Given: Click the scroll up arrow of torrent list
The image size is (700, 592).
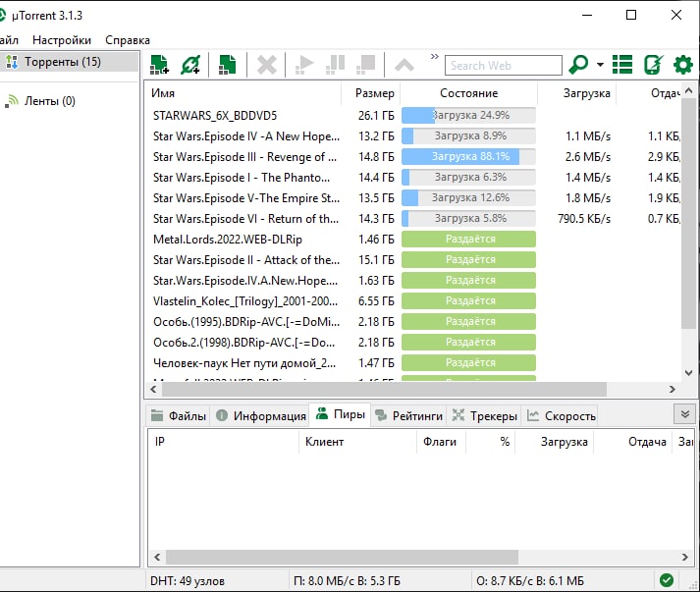Looking at the screenshot, I should pos(689,90).
